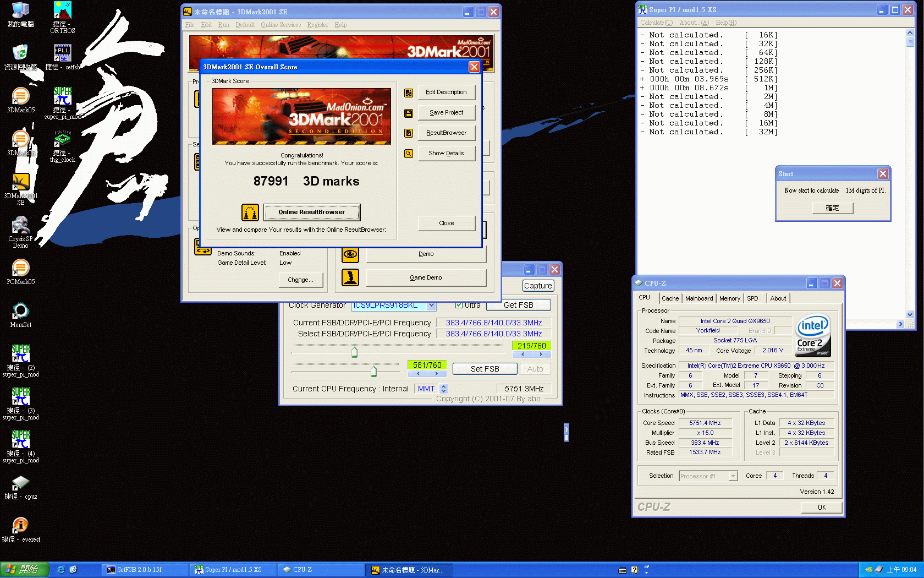
Task: Click the Online ResultBrowser button
Action: [x=311, y=212]
